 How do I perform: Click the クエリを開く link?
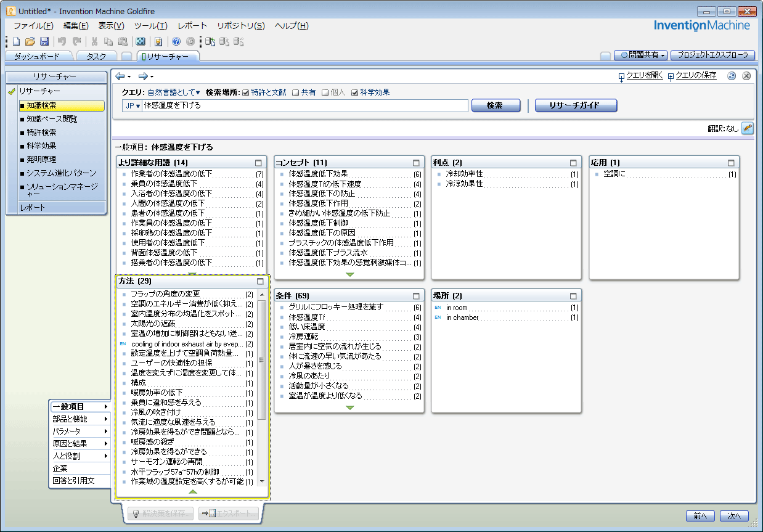tap(645, 75)
